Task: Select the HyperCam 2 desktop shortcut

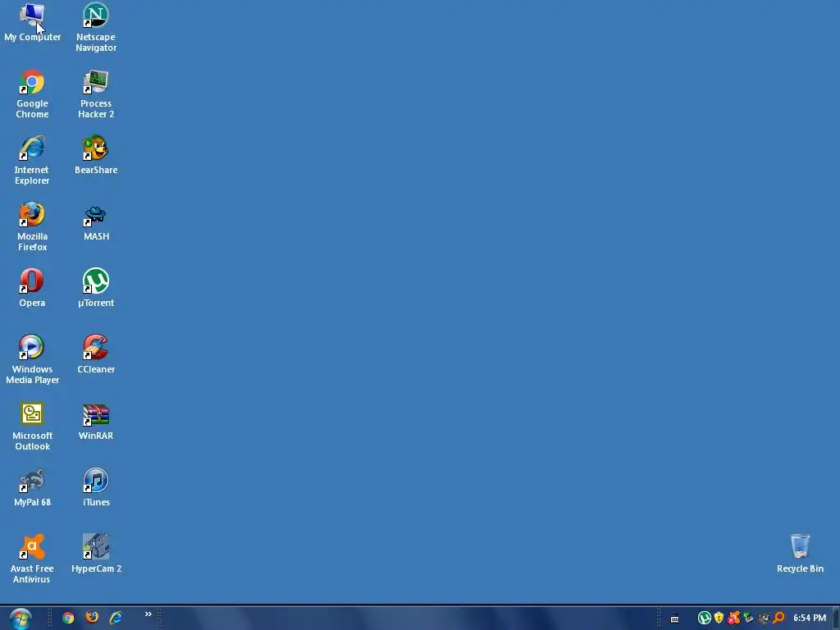Action: click(x=97, y=554)
